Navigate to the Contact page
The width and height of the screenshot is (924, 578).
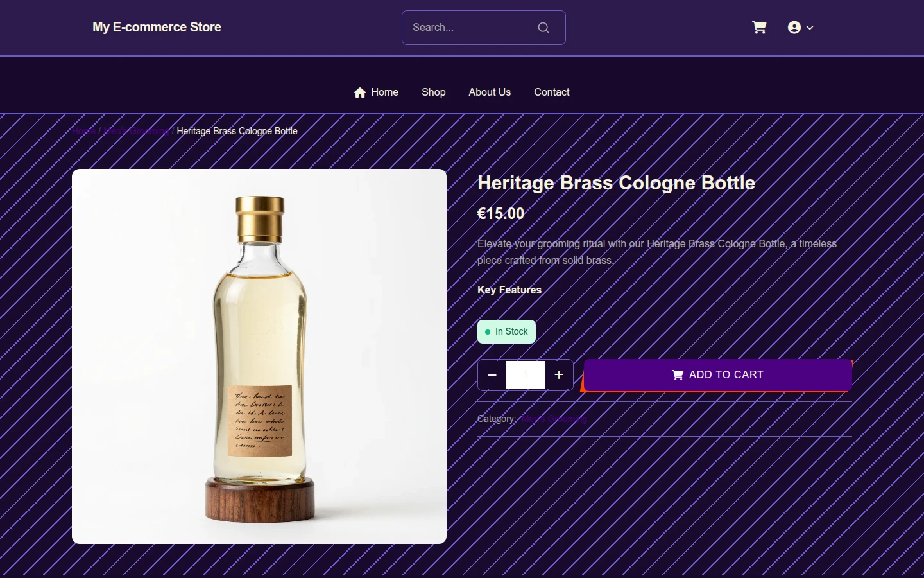click(552, 92)
